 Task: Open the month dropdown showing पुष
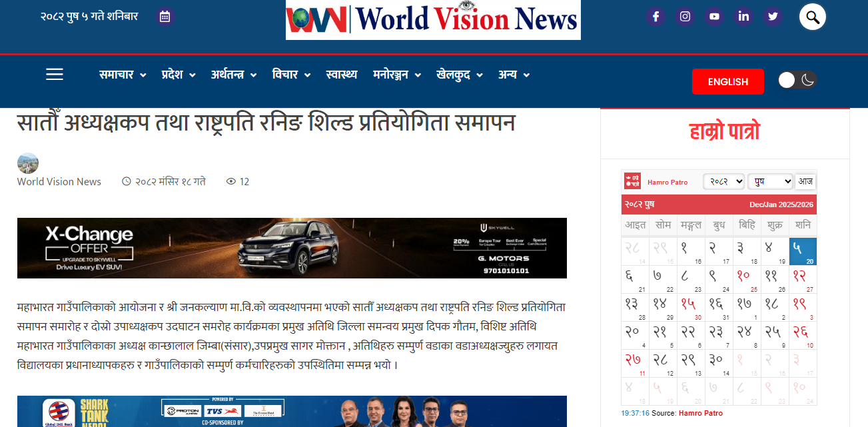point(770,181)
